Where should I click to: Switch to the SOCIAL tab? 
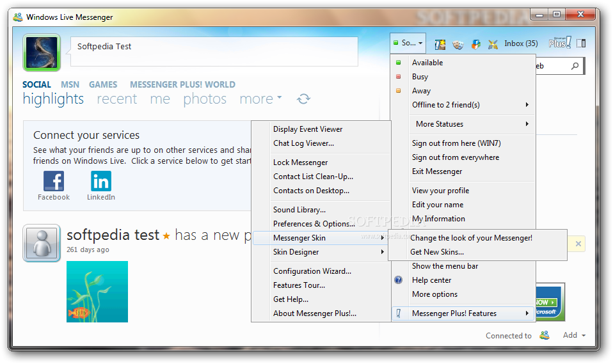(x=36, y=84)
